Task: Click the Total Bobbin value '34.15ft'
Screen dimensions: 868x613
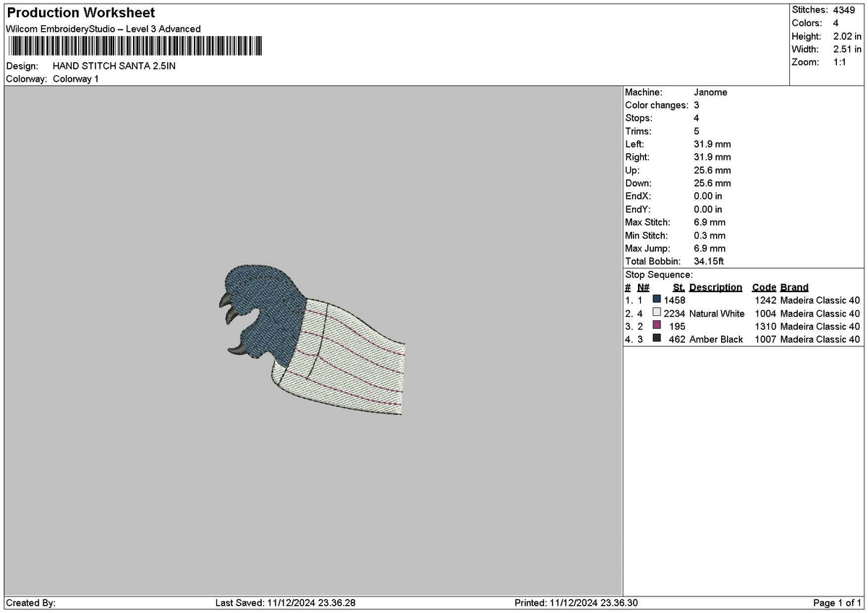Action: coord(709,261)
